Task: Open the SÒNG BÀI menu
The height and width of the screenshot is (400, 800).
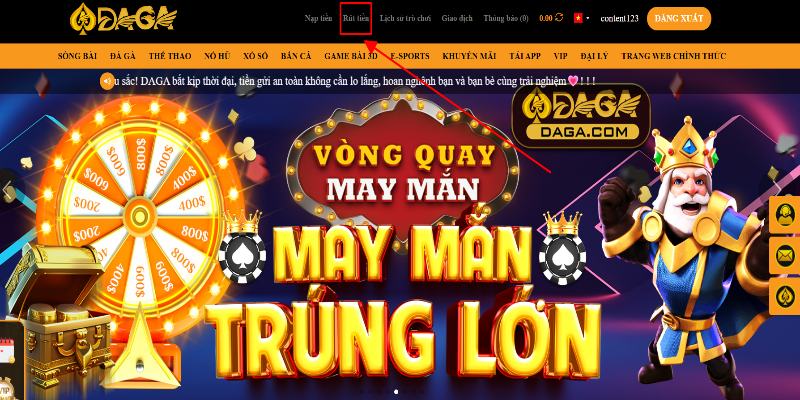Action: pyautogui.click(x=78, y=56)
